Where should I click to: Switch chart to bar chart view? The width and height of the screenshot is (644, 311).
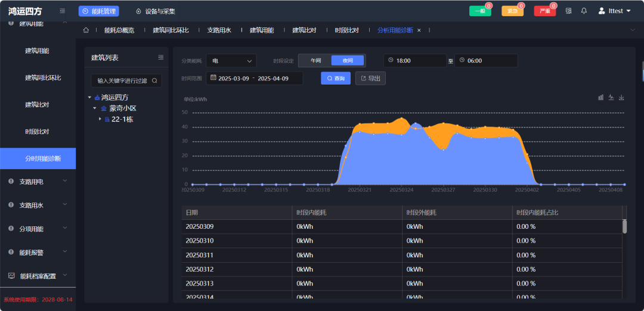(601, 98)
